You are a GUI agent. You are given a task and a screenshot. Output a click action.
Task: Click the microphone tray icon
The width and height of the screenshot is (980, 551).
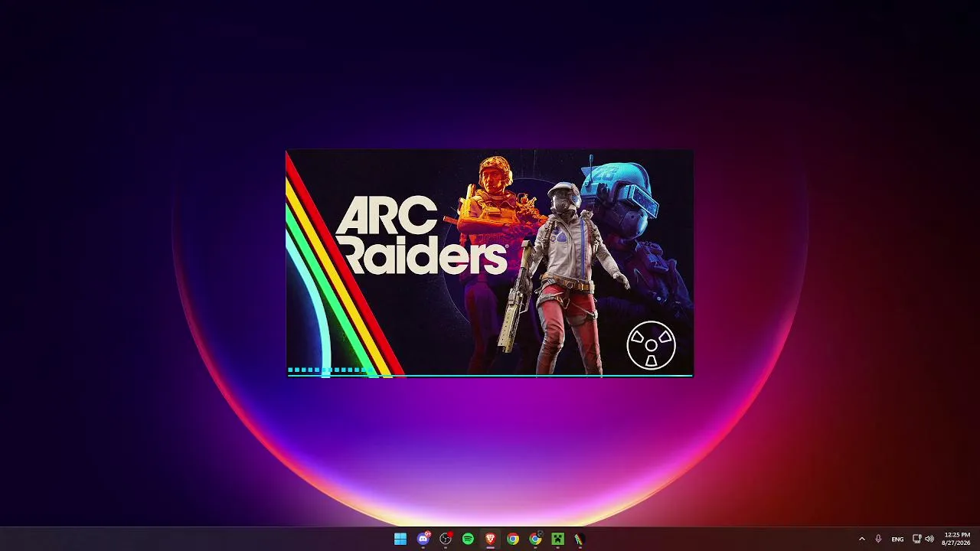pyautogui.click(x=878, y=540)
